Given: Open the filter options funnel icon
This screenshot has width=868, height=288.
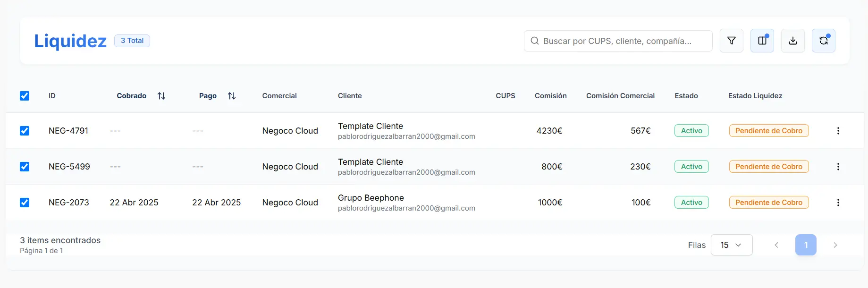Looking at the screenshot, I should [731, 41].
